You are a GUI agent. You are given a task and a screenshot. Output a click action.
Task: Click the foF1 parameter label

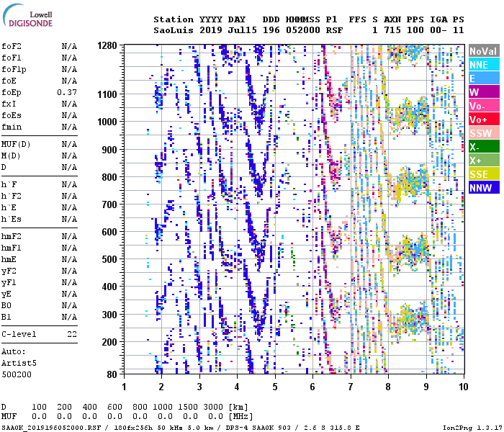[12, 58]
